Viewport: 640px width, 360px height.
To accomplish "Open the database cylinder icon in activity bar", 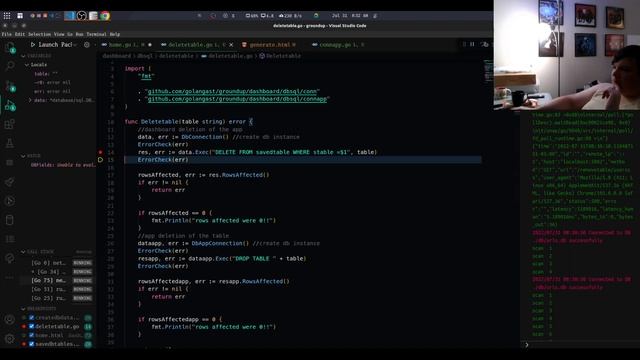I will point(10,220).
